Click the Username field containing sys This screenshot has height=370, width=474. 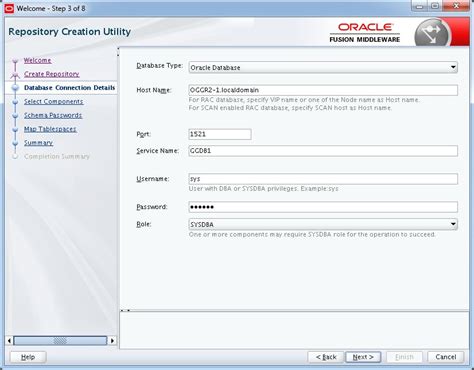(323, 179)
